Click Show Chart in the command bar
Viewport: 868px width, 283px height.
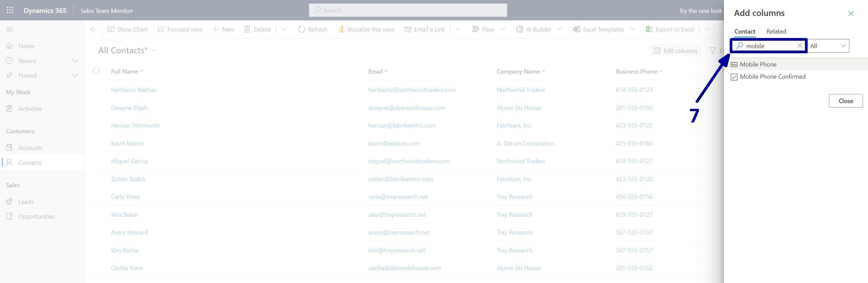pyautogui.click(x=127, y=30)
